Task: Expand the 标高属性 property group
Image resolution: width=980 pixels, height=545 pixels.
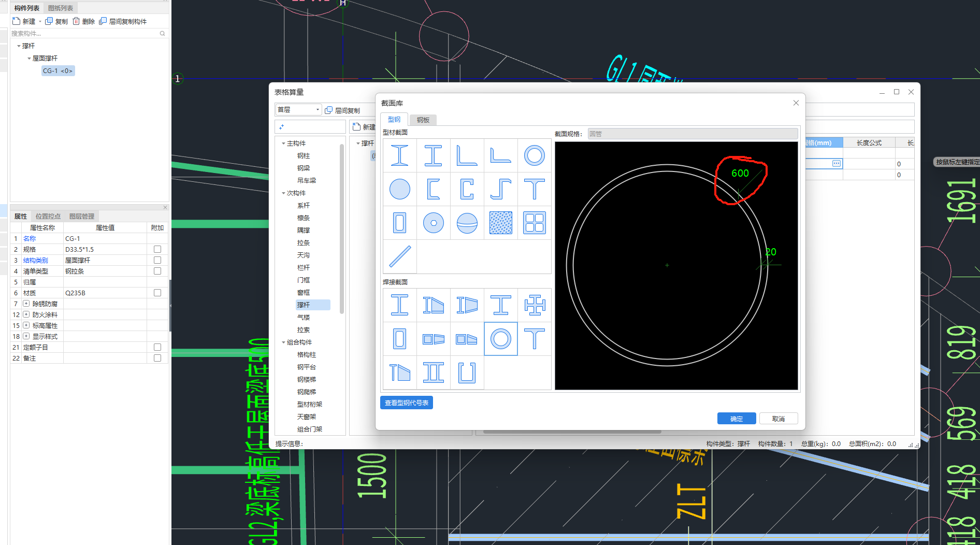Action: pos(26,325)
